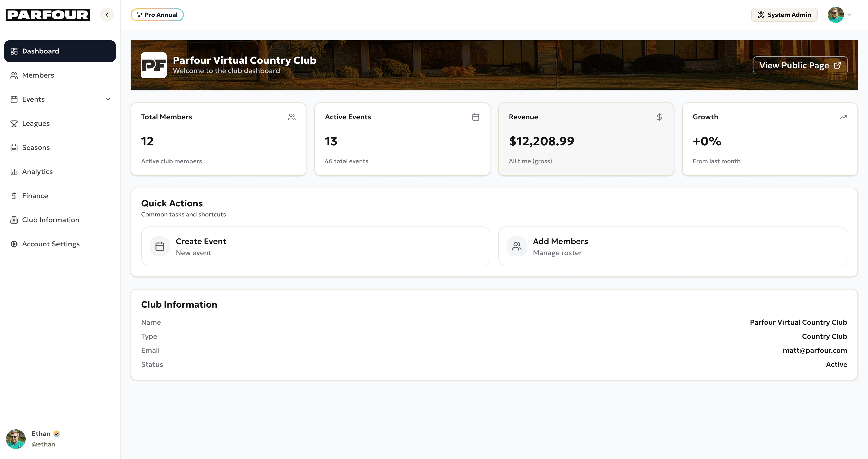Screen dimensions: 868x459
Task: Open the user avatar dropdown in header
Action: (x=840, y=15)
